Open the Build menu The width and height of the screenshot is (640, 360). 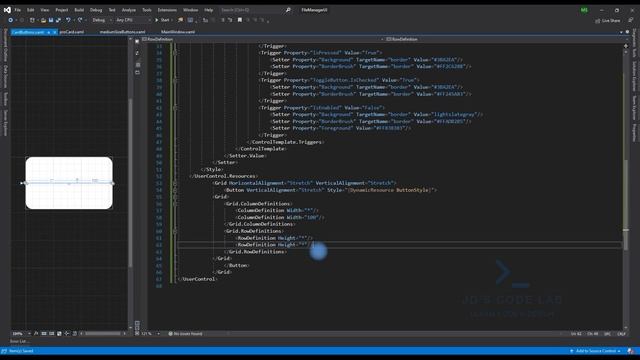[79, 10]
